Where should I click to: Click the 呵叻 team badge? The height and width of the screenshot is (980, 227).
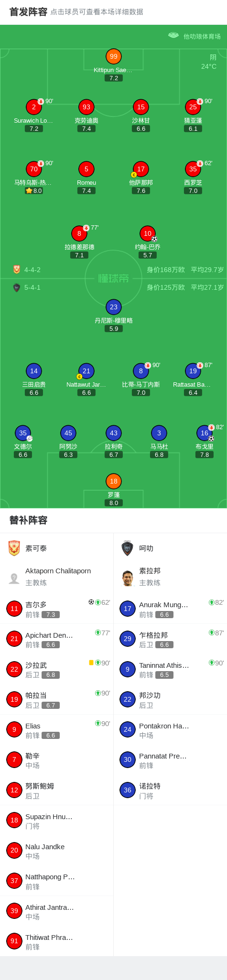[127, 548]
